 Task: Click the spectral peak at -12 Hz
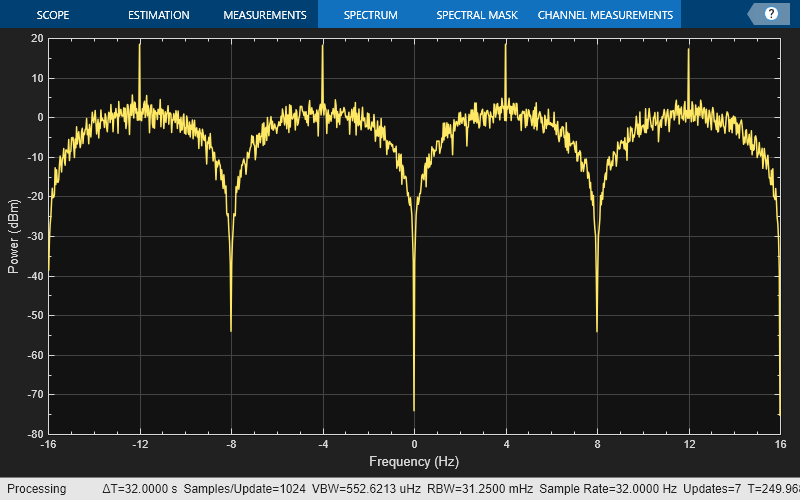click(x=140, y=50)
